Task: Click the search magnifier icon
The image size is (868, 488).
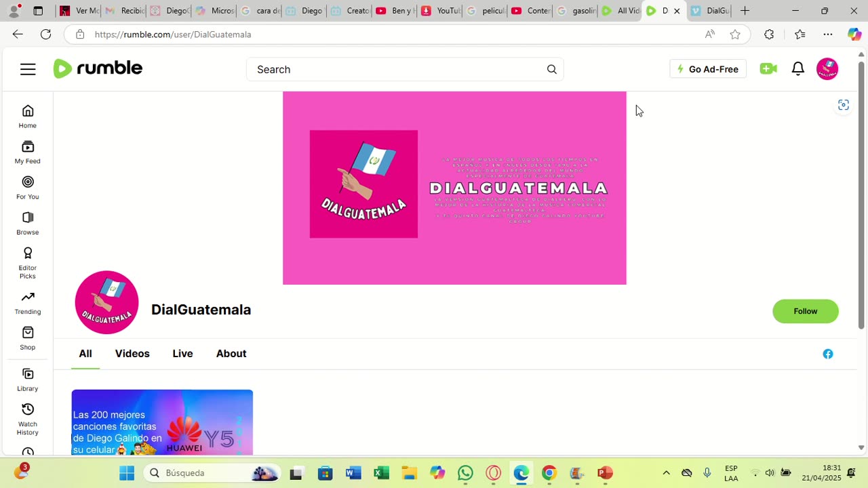Action: [x=552, y=69]
